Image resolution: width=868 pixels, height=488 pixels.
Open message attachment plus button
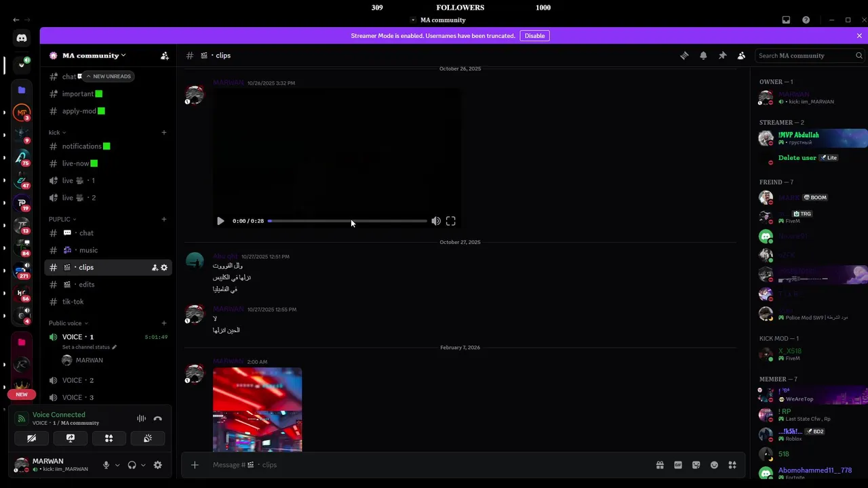(195, 465)
